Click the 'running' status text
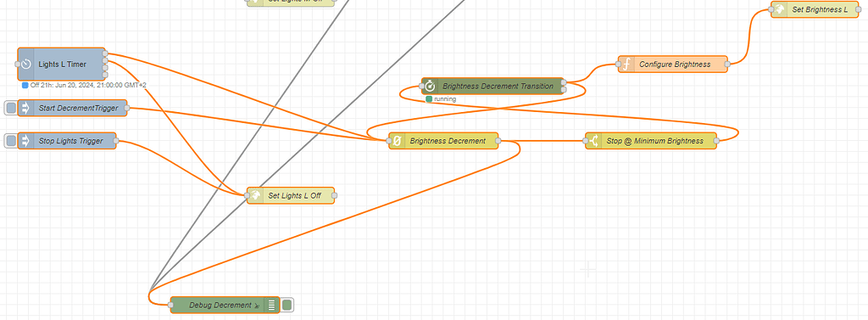The width and height of the screenshot is (868, 320). point(445,99)
